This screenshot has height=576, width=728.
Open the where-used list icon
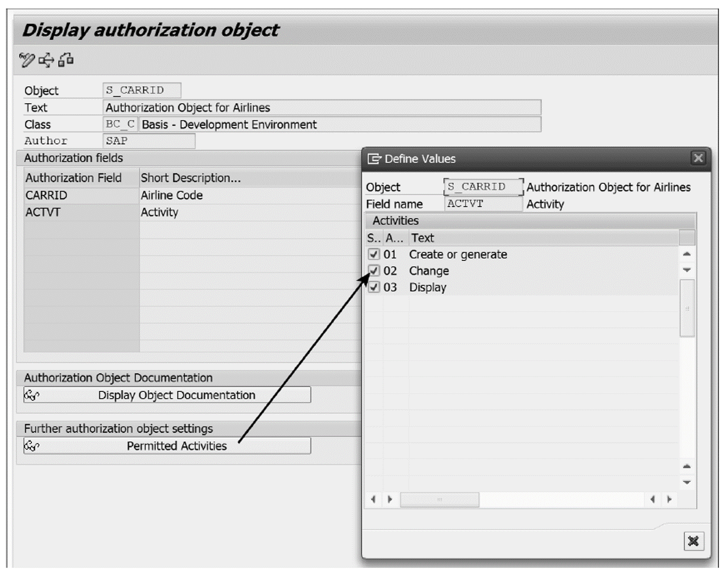45,60
